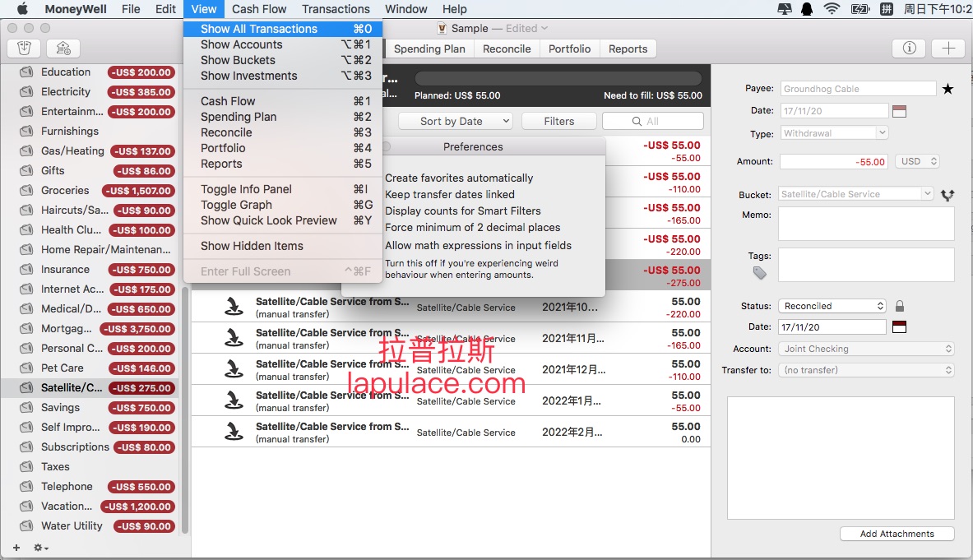Open the 拼 input method menu bar icon

[x=887, y=9]
